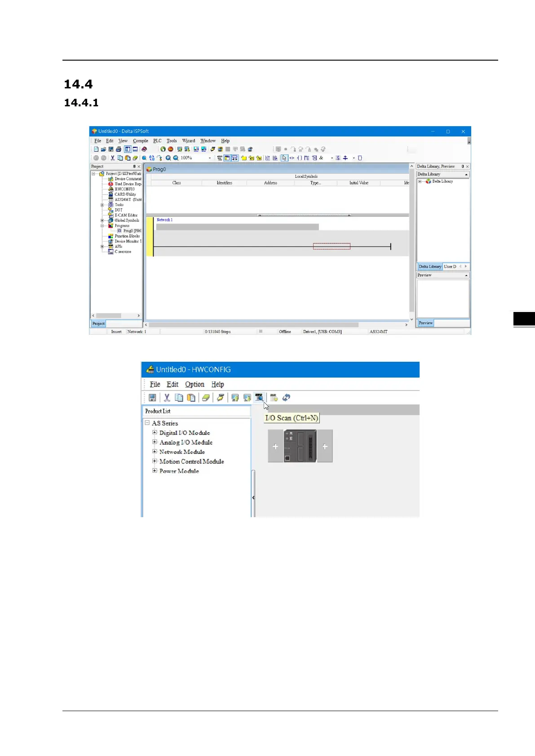Viewport: 535px width, 756px height.
Task: Click the HWCONFIG icon in project tree
Action: (x=111, y=189)
